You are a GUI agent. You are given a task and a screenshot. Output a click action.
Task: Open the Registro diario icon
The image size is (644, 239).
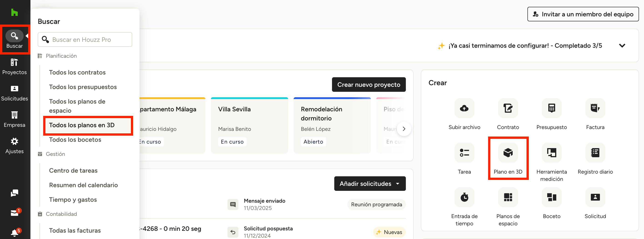[x=595, y=153]
